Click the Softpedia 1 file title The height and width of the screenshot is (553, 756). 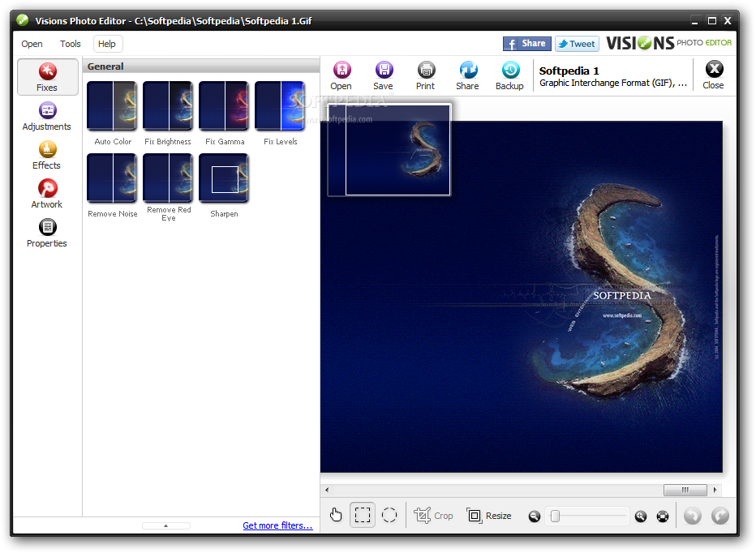tap(569, 71)
